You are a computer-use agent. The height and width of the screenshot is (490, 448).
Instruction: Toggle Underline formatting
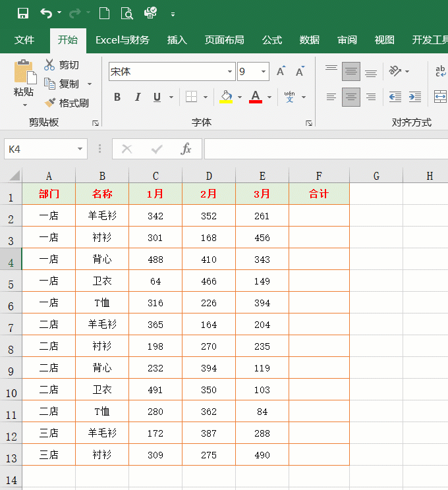coord(157,97)
